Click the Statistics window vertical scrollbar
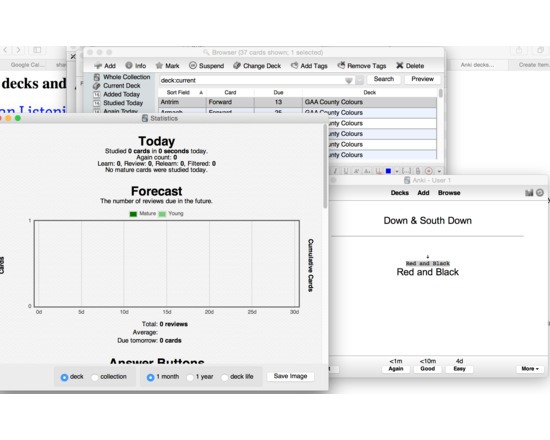The width and height of the screenshot is (550, 440). pyautogui.click(x=325, y=167)
